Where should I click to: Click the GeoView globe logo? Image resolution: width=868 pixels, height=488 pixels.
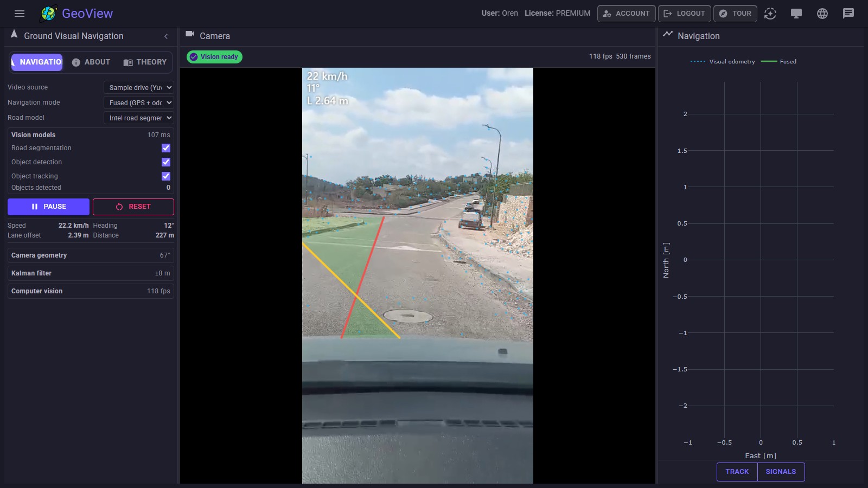[x=49, y=14]
